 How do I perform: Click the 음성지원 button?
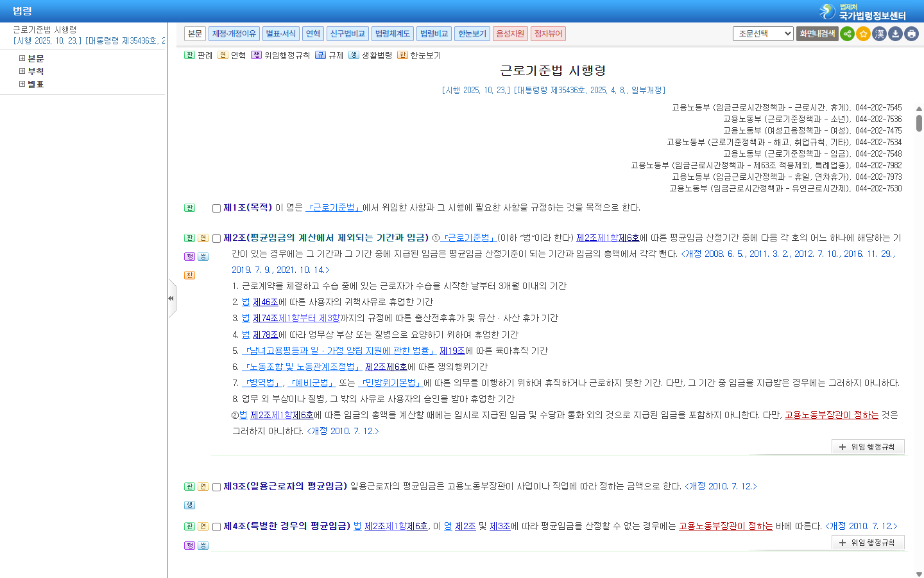(x=511, y=34)
